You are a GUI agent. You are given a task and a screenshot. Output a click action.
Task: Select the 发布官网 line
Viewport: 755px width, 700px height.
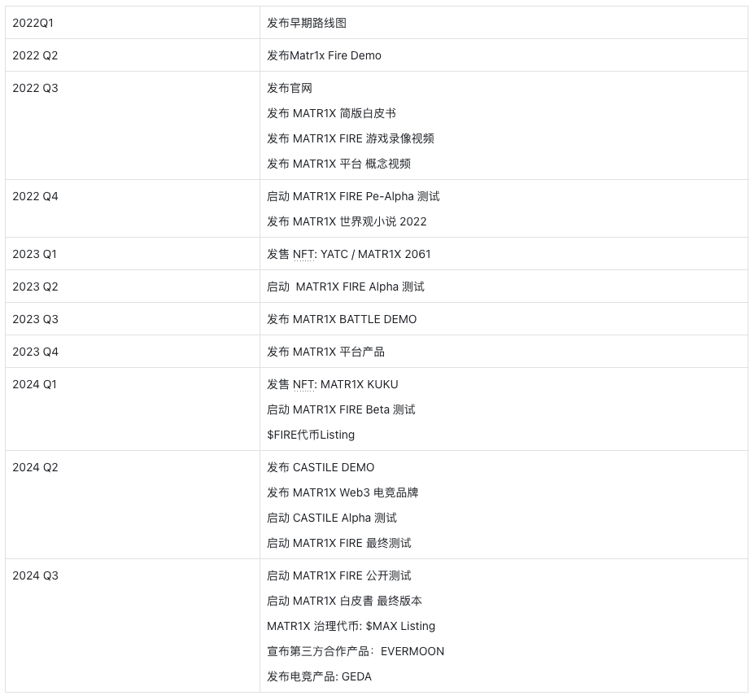tap(289, 88)
